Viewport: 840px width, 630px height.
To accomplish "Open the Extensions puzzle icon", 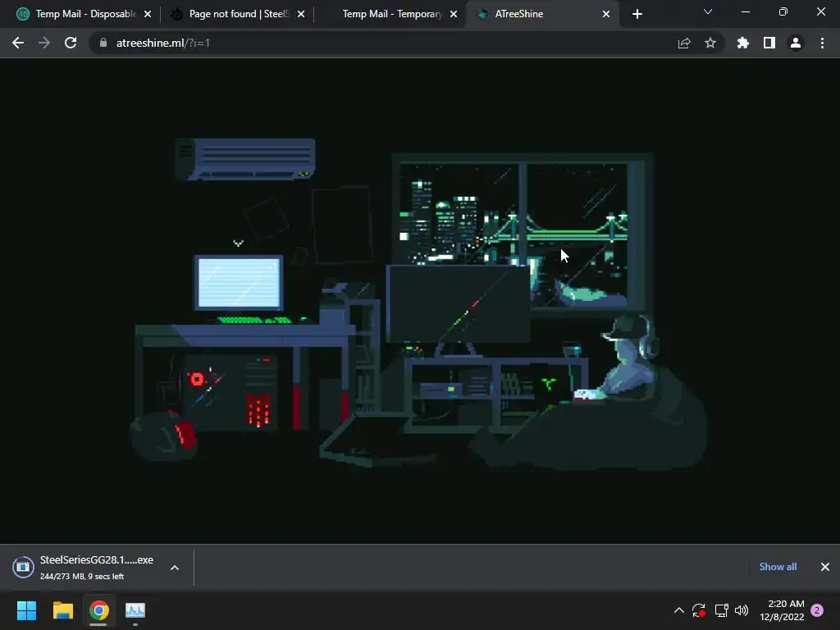I will [x=743, y=43].
